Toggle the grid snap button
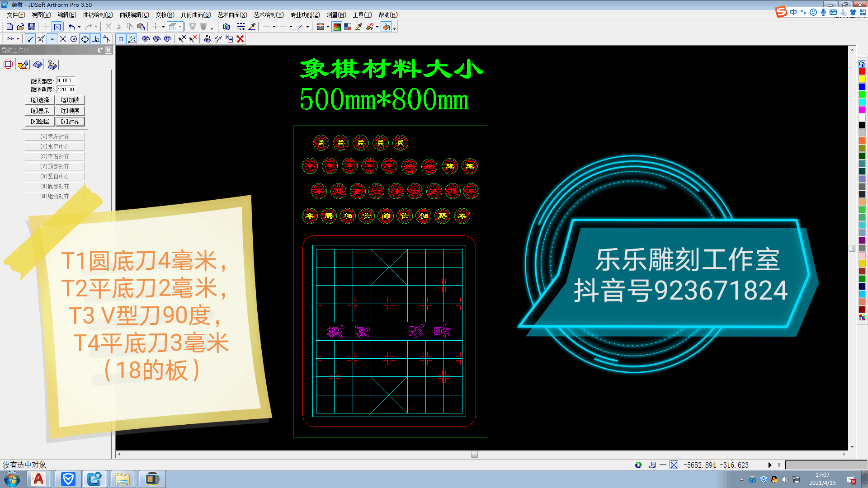 coord(121,39)
